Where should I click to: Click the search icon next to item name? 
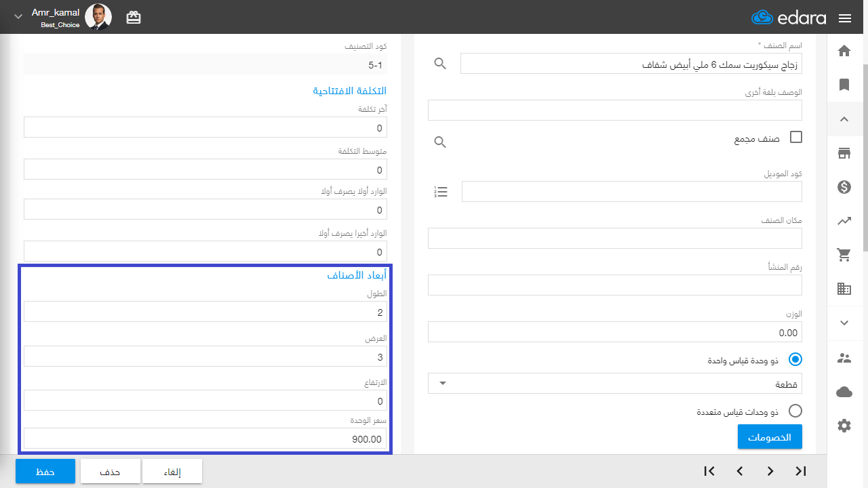pyautogui.click(x=440, y=64)
